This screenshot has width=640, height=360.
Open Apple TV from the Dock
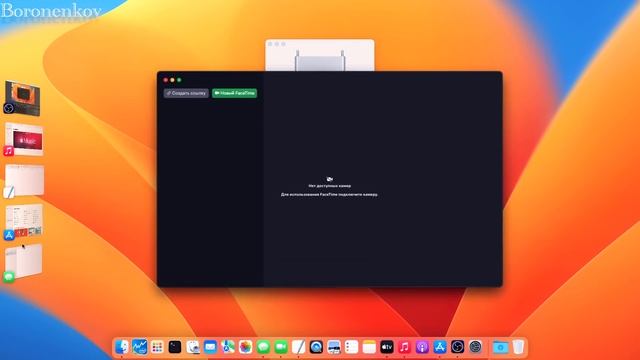[387, 347]
